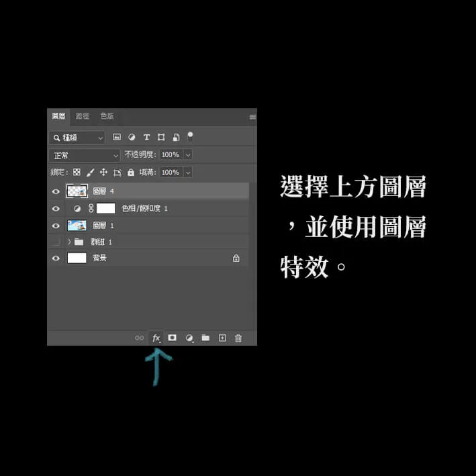
Task: Click the 不透明度 100% field
Action: (171, 155)
